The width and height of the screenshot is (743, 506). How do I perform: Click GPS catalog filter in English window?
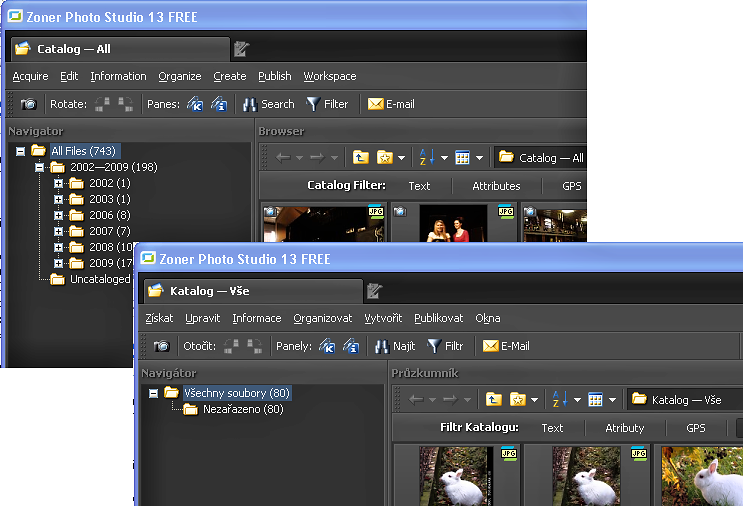[x=571, y=186]
